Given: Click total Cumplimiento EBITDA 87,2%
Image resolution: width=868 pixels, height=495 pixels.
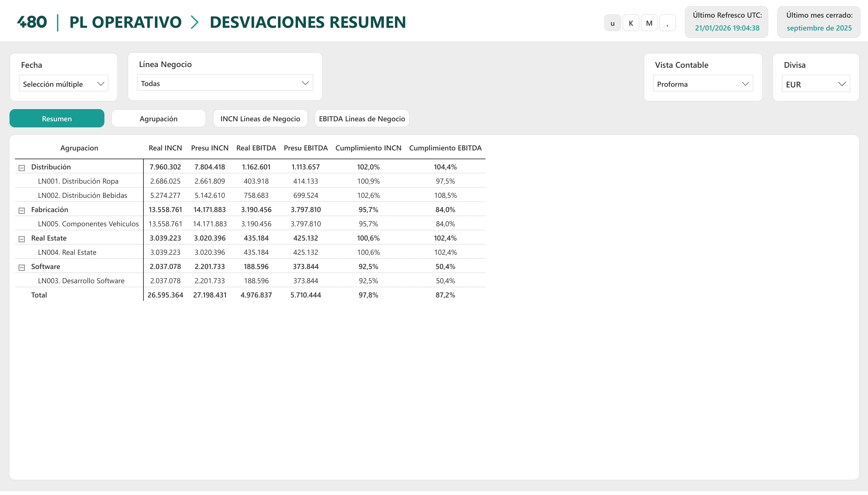Looking at the screenshot, I should point(445,295).
